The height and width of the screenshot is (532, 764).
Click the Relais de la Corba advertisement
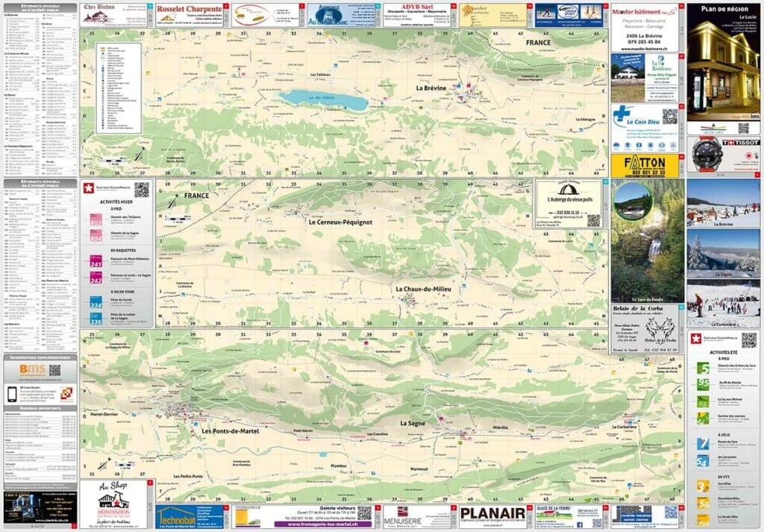(x=648, y=329)
